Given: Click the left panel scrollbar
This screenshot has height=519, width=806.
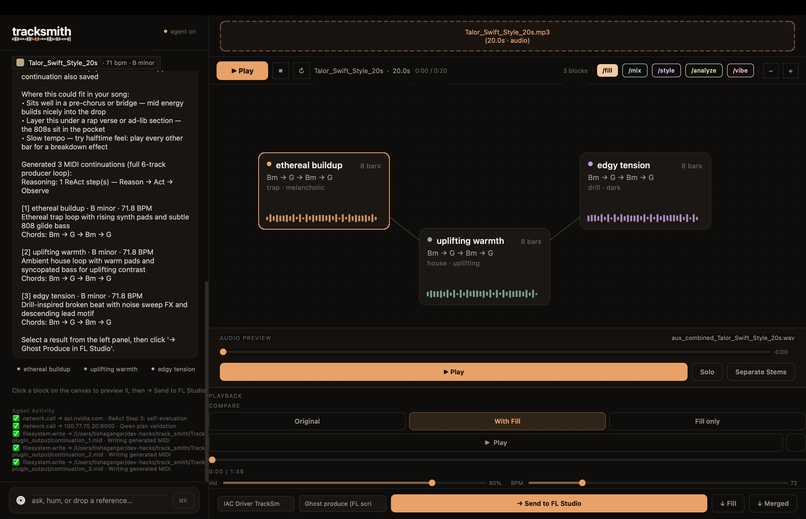Looking at the screenshot, I should (207, 380).
